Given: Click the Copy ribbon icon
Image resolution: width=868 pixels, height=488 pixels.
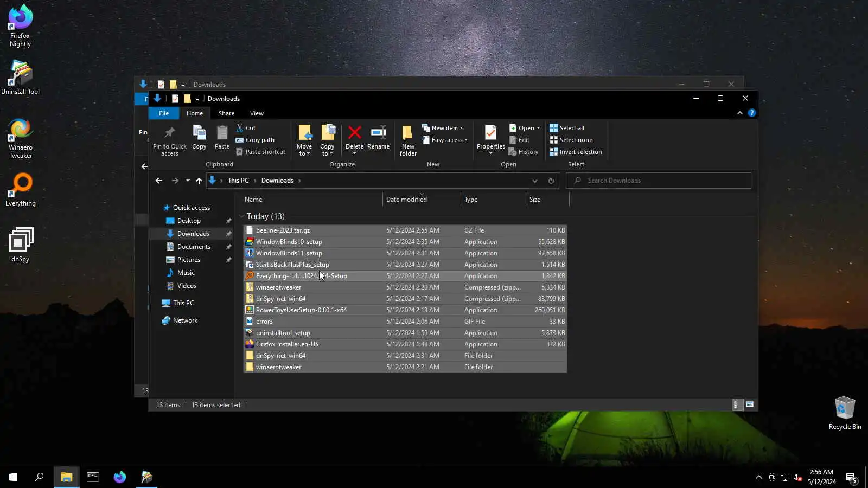Looking at the screenshot, I should pyautogui.click(x=199, y=137).
